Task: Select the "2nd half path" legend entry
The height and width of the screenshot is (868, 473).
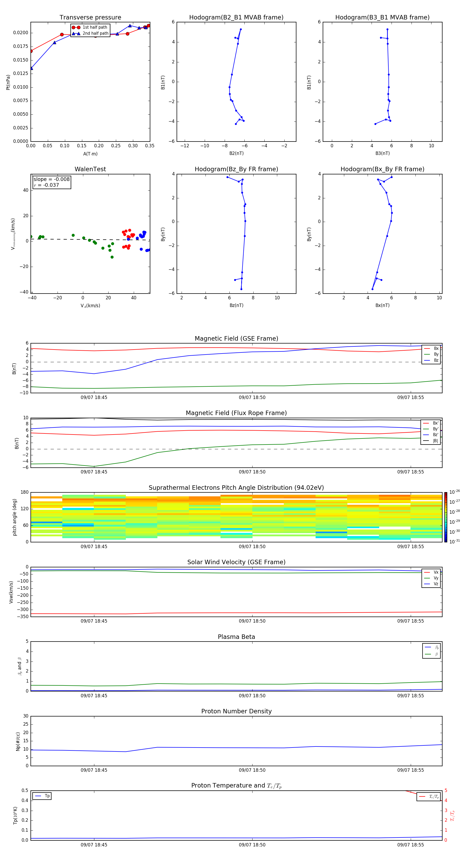Action: (90, 33)
